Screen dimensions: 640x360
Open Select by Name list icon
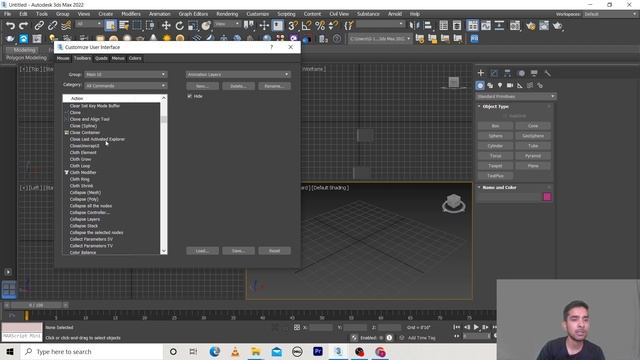point(124,26)
